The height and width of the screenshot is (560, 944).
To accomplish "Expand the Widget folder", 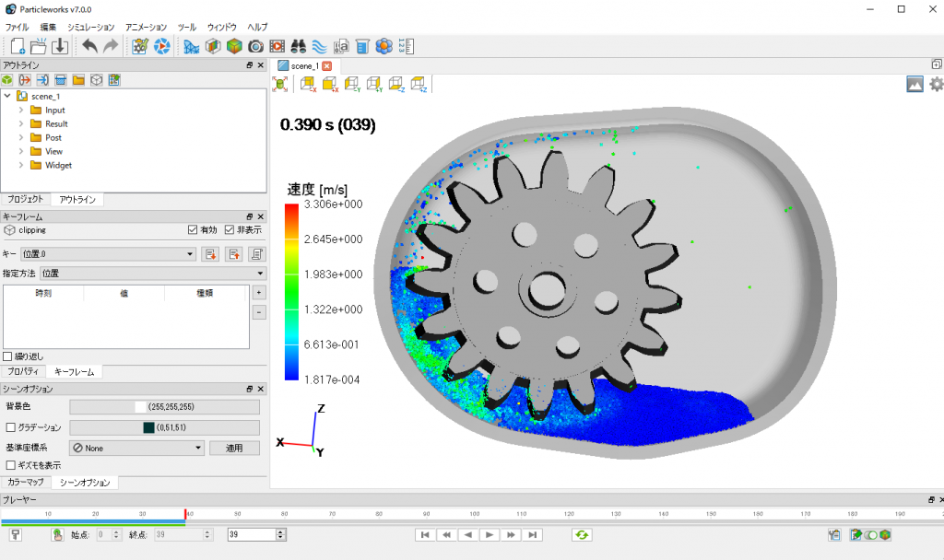I will click(21, 166).
